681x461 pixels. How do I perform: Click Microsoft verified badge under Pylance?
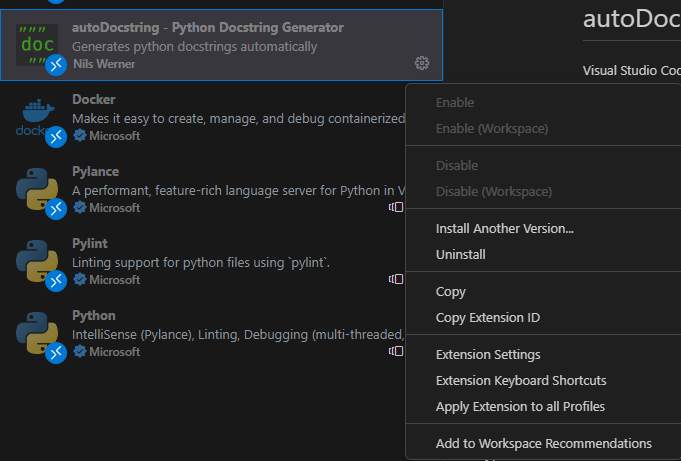pyautogui.click(x=79, y=208)
